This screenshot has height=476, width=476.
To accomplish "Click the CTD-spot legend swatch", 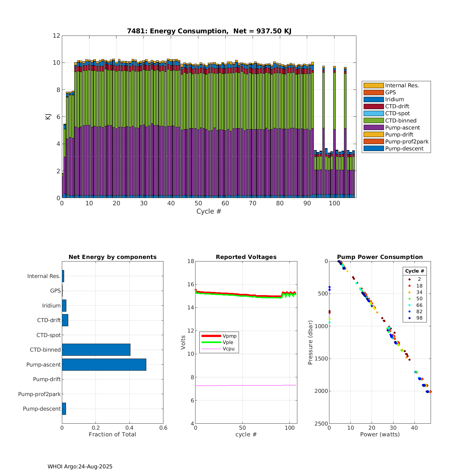I will pos(374,113).
